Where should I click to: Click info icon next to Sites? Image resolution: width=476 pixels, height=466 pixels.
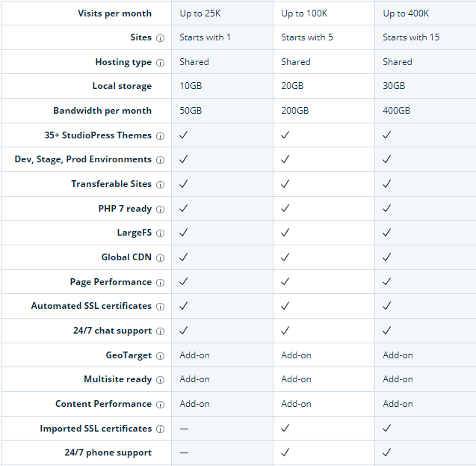[160, 38]
